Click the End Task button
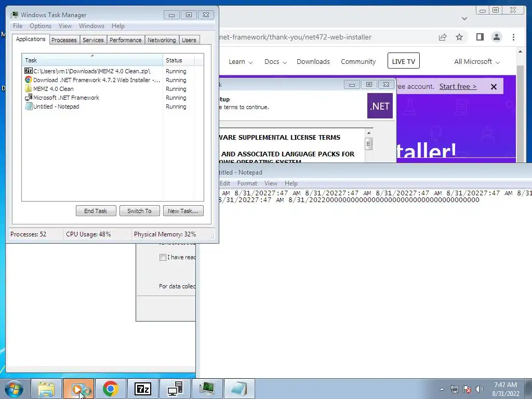Viewport: 532px width, 399px height. (96, 211)
